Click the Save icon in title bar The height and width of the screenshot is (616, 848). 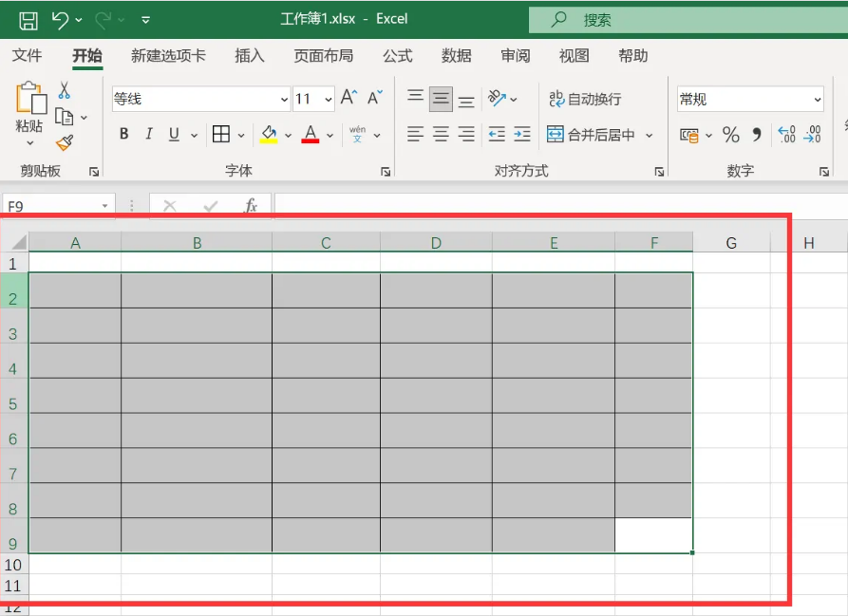tap(28, 19)
